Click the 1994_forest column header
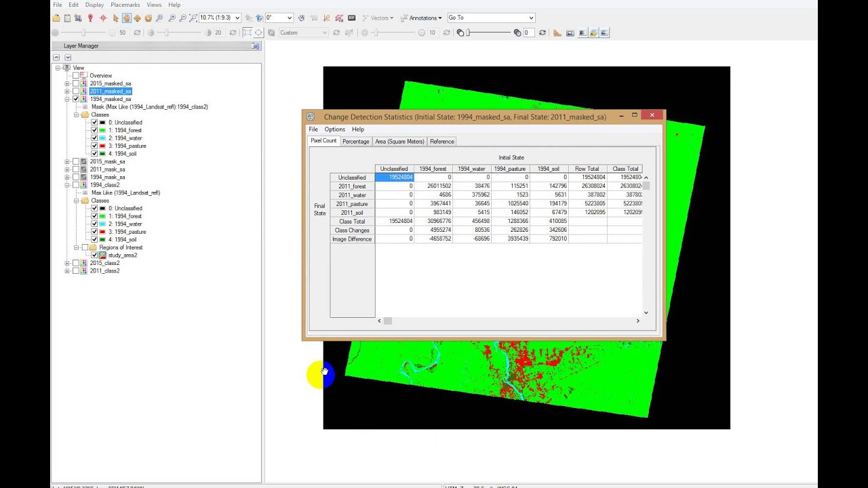Screen dimensions: 868x488 point(433,169)
